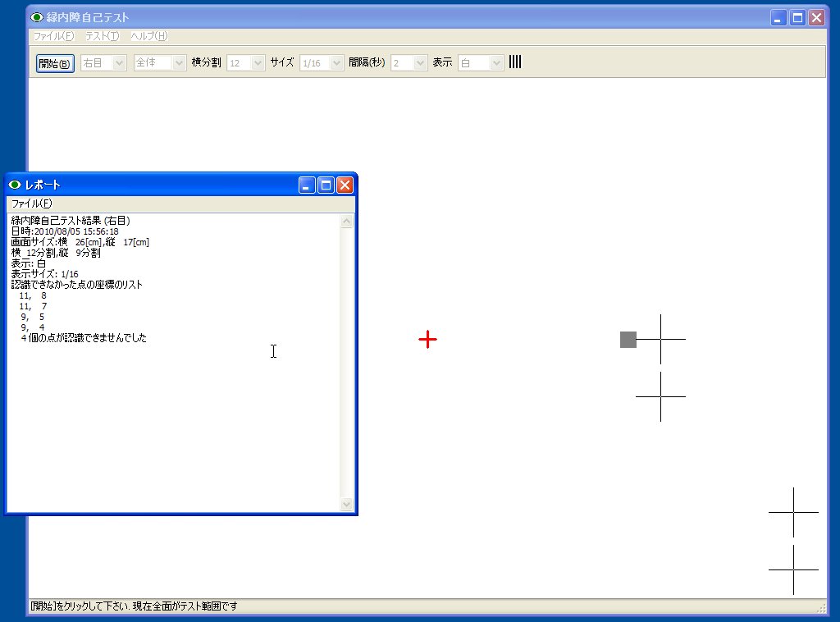
Task: Minimize the 緑内障自己テスト main window
Action: click(778, 18)
